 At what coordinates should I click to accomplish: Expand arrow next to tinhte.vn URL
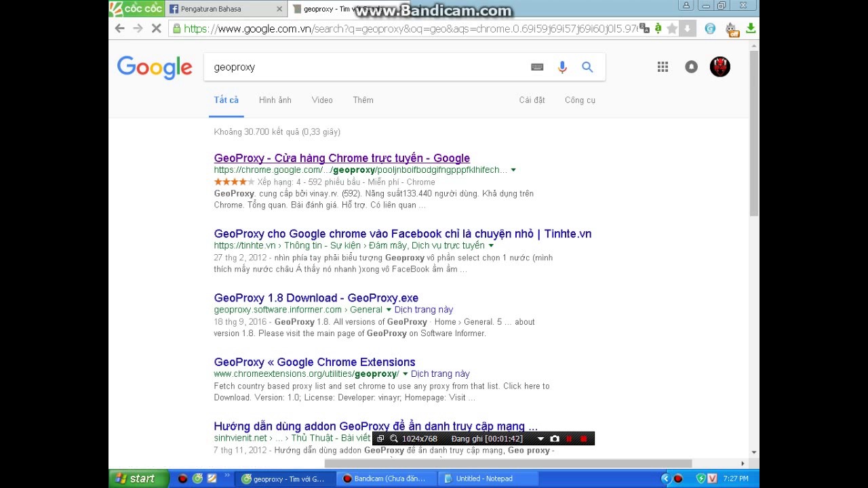(491, 245)
